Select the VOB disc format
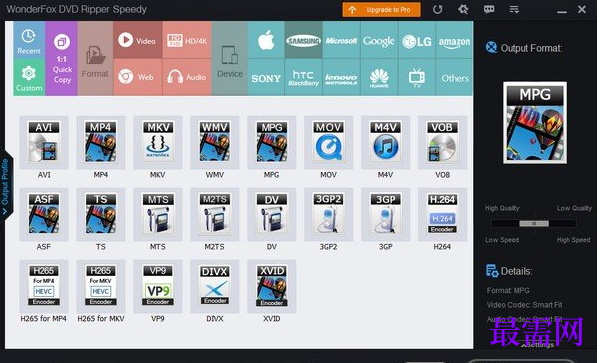602x363 pixels. click(x=442, y=143)
